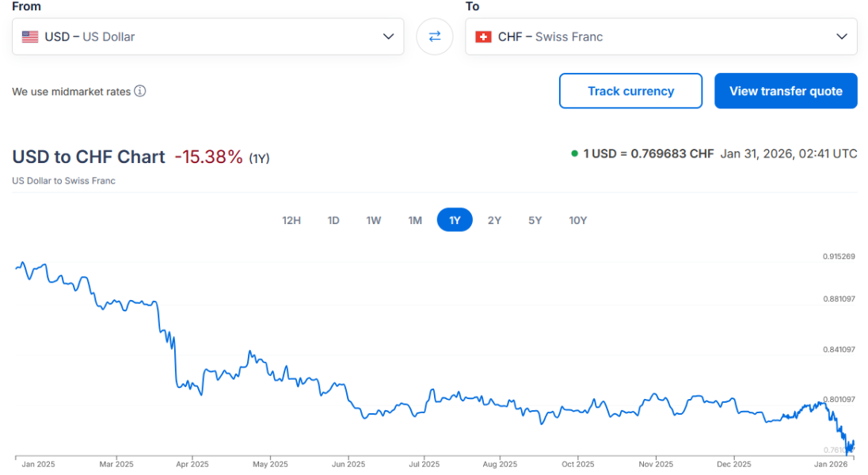Select the 12H chart range

(291, 220)
